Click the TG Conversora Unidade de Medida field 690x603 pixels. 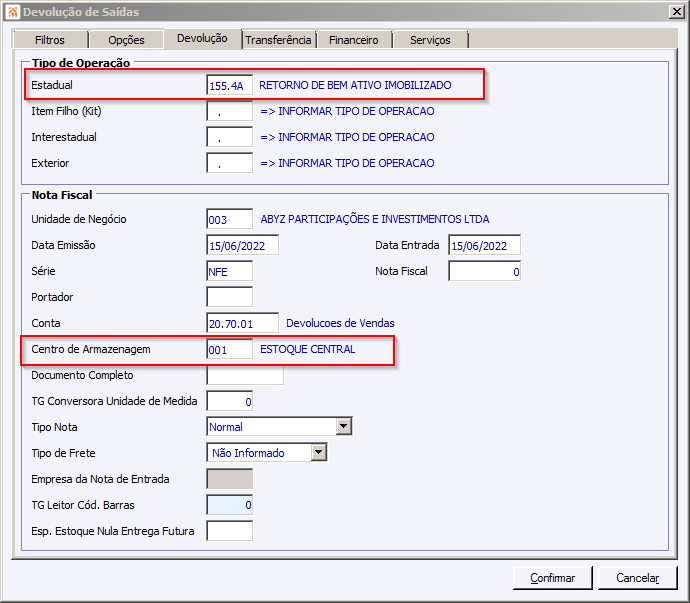click(x=230, y=401)
